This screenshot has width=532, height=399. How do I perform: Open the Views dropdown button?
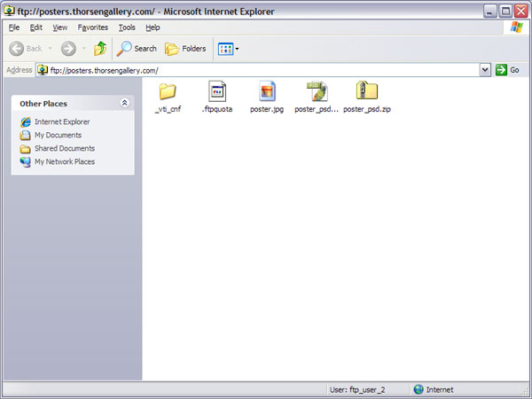[228, 49]
